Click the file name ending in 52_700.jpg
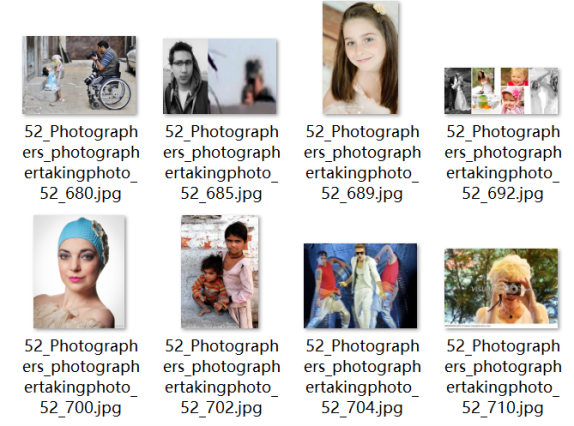Viewport: 574px width, 426px height. point(81,377)
